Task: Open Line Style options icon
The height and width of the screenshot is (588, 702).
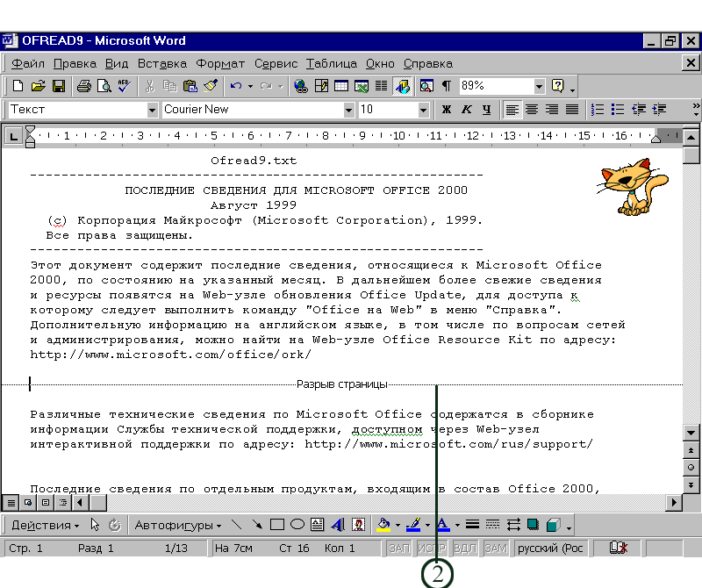Action: (472, 525)
